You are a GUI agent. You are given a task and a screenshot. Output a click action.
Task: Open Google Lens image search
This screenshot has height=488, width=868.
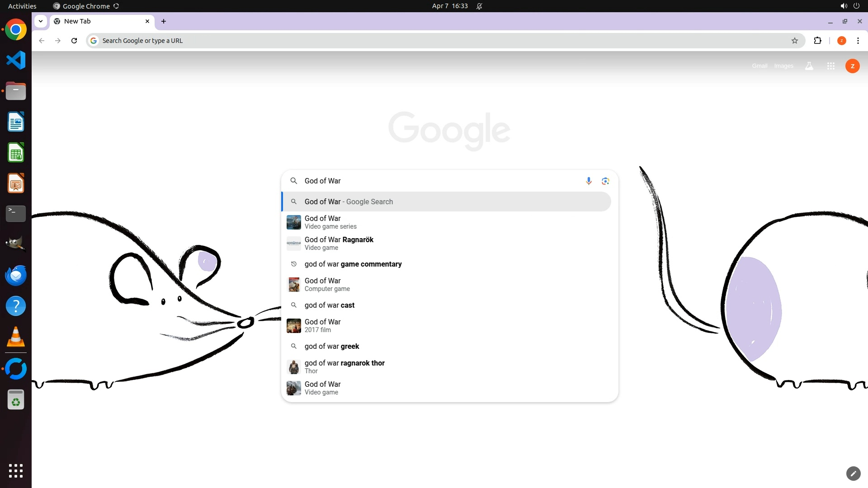(605, 181)
